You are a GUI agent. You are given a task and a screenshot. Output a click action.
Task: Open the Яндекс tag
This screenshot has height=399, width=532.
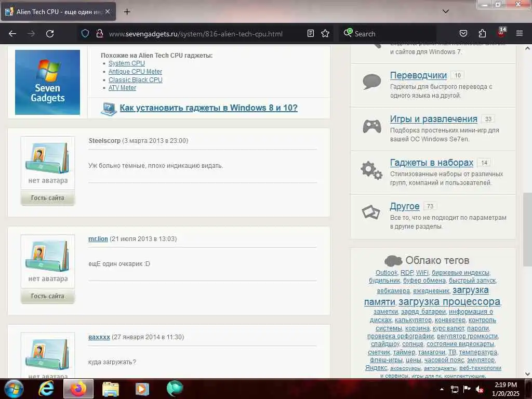376,368
